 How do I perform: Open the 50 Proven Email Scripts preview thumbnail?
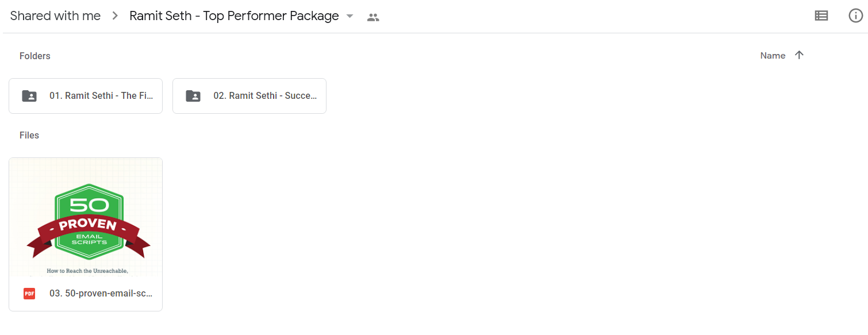coord(86,217)
